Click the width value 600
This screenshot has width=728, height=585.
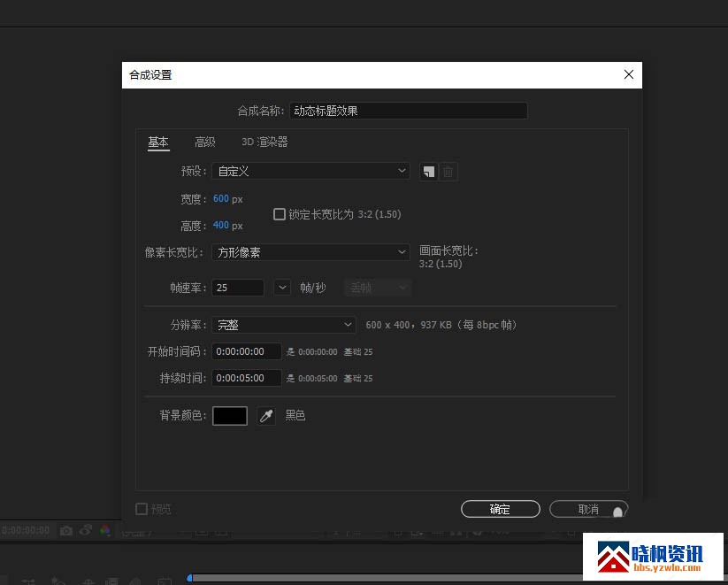coord(221,198)
